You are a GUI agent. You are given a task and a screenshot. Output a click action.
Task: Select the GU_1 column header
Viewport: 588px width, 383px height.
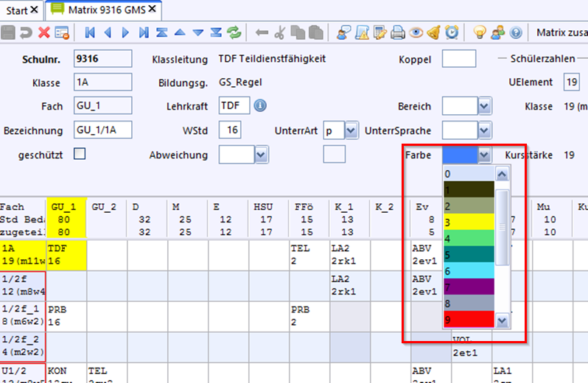(x=66, y=219)
